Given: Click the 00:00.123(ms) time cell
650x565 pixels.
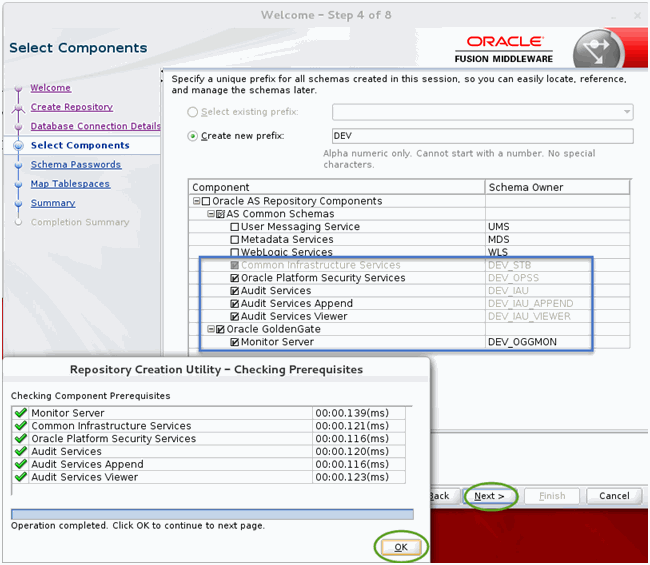Looking at the screenshot, I should click(359, 478).
